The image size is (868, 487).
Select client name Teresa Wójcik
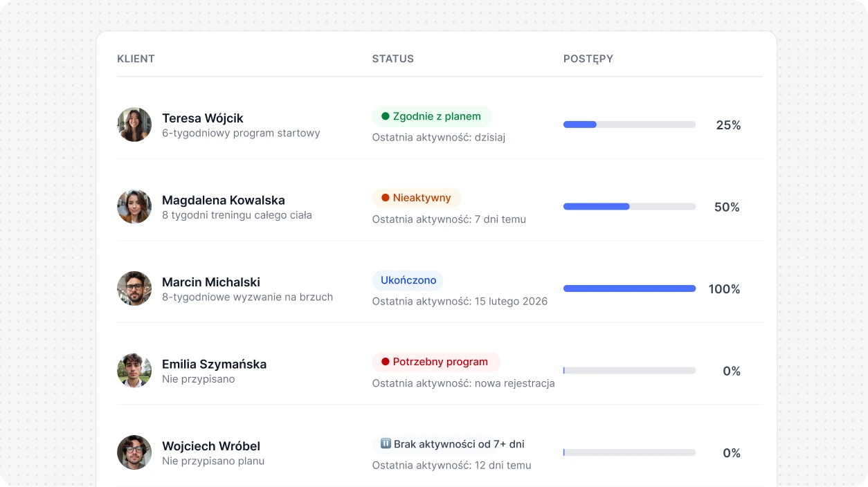203,118
